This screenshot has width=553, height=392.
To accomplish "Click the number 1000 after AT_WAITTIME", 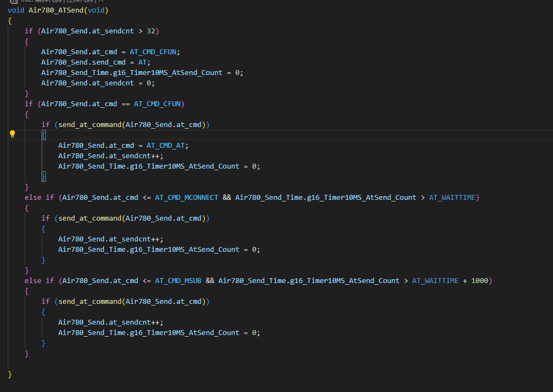I will (x=480, y=281).
